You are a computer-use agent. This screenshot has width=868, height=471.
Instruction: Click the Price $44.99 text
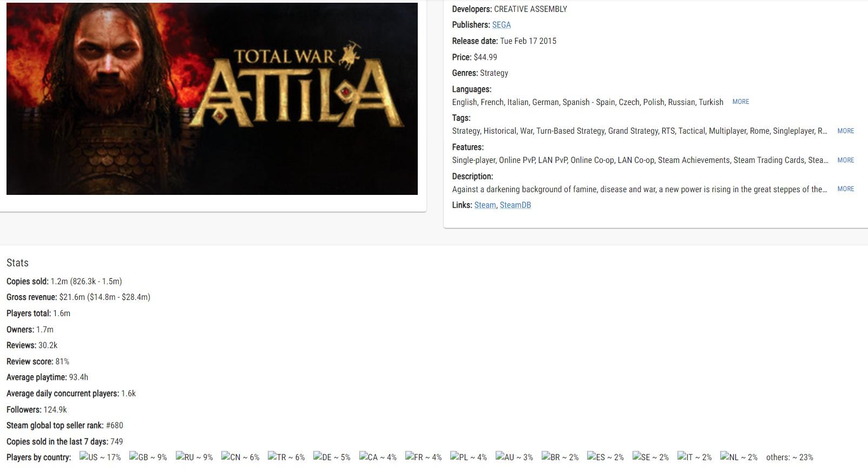point(475,57)
